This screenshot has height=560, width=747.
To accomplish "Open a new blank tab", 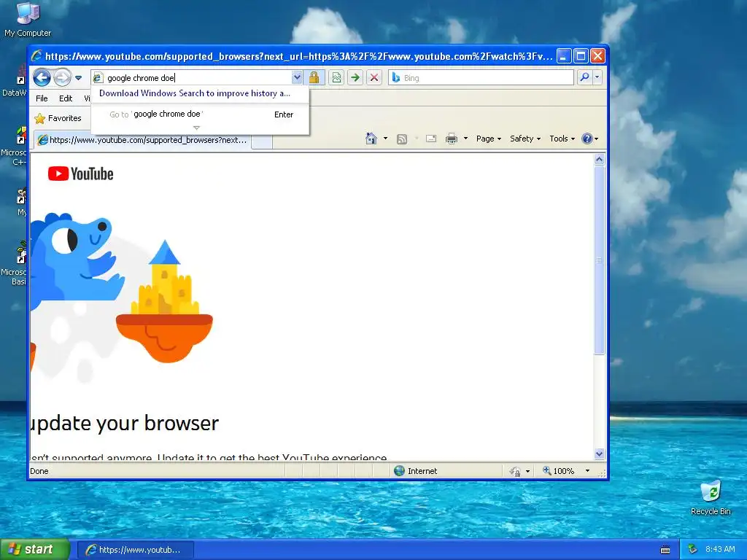I will click(262, 141).
